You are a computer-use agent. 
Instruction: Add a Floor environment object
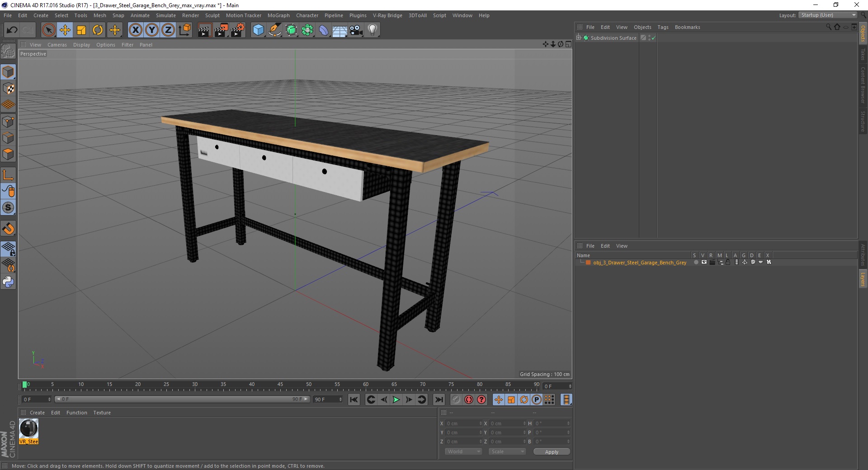(x=340, y=30)
